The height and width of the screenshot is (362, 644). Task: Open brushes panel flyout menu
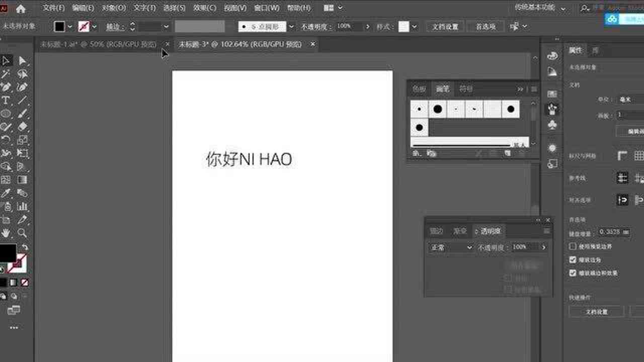534,89
